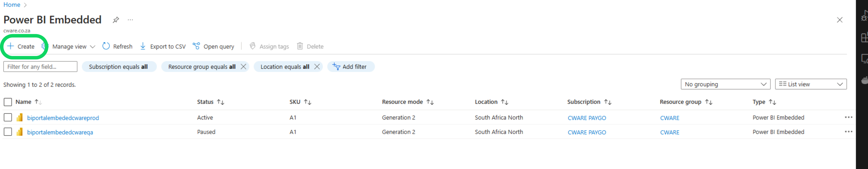Pin the Power BI Embedded page
The height and width of the screenshot is (169, 868).
(116, 20)
